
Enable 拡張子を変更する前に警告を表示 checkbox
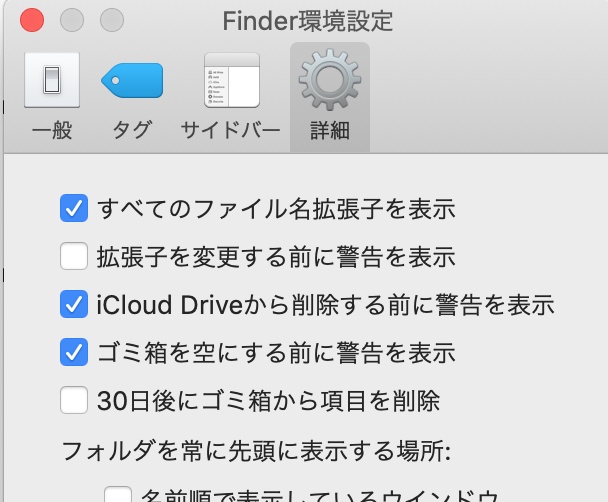(74, 257)
